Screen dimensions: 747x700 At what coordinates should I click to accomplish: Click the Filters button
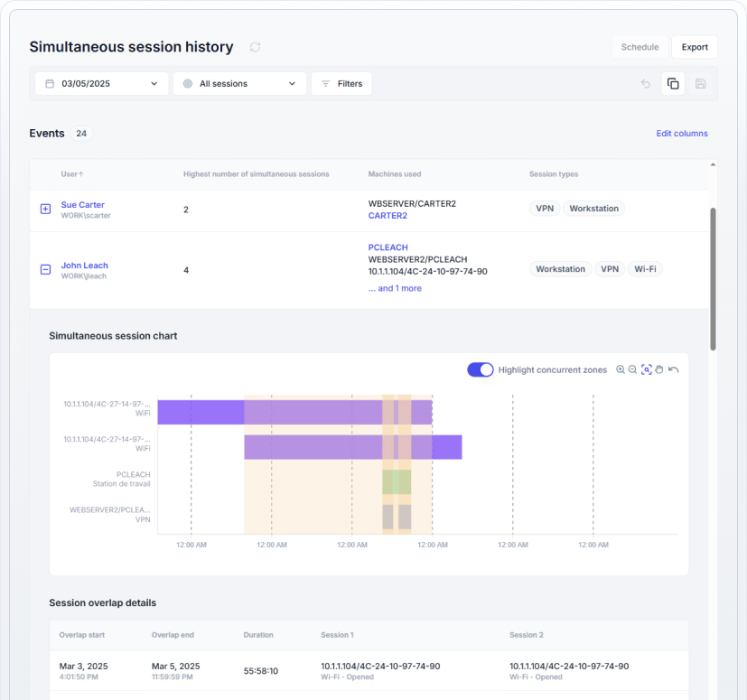[x=341, y=84]
